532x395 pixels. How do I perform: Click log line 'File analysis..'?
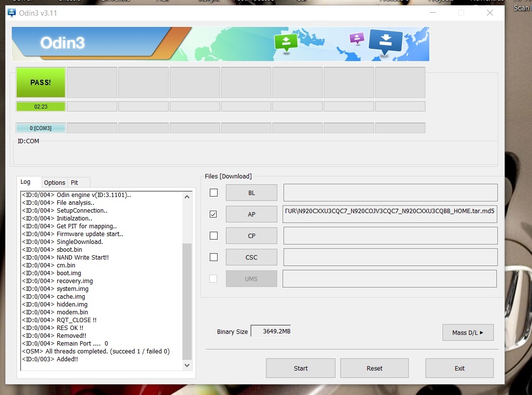58,202
